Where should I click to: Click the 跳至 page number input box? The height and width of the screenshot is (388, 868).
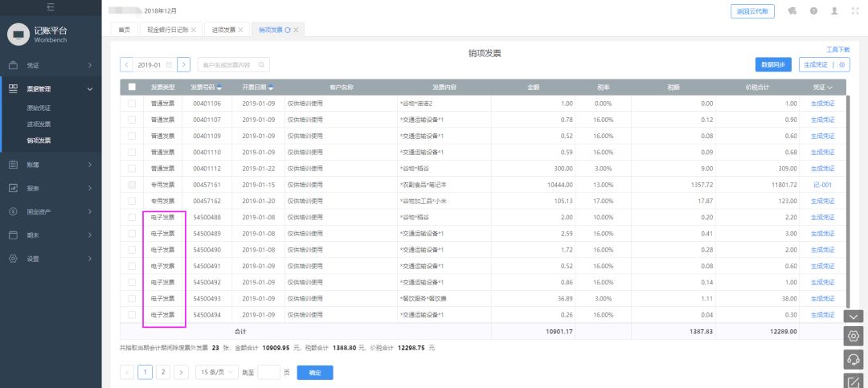click(269, 373)
